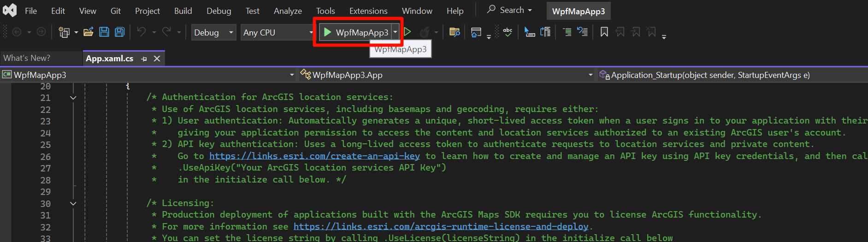Select the App.xaml.cs tab
Viewport: 868px width, 242px height.
pos(110,59)
